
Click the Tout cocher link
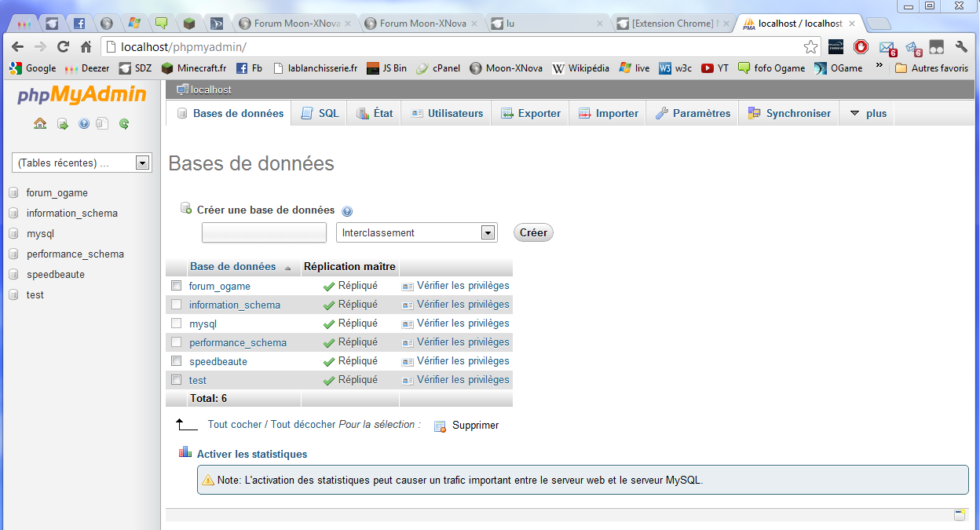pos(235,424)
